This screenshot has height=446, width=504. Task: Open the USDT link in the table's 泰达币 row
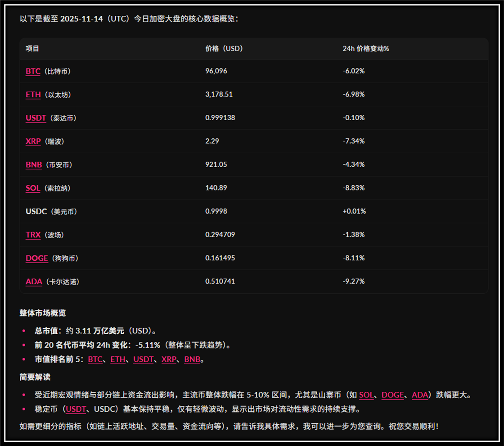(x=36, y=118)
